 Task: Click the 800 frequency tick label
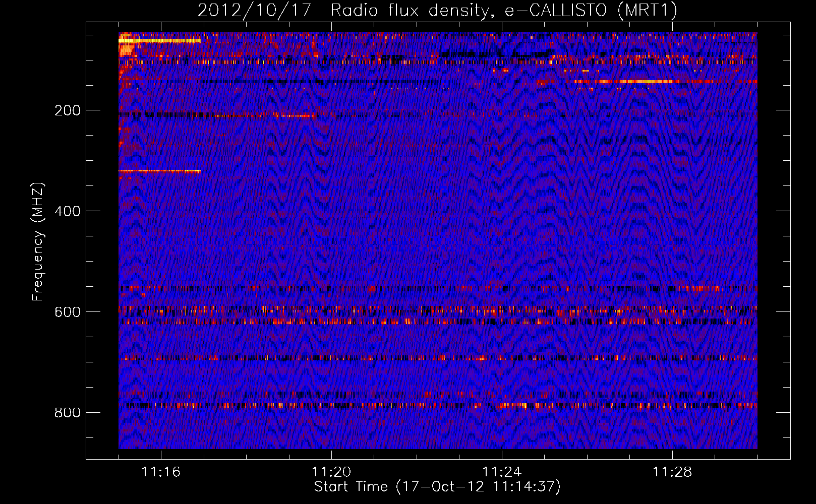pos(68,413)
